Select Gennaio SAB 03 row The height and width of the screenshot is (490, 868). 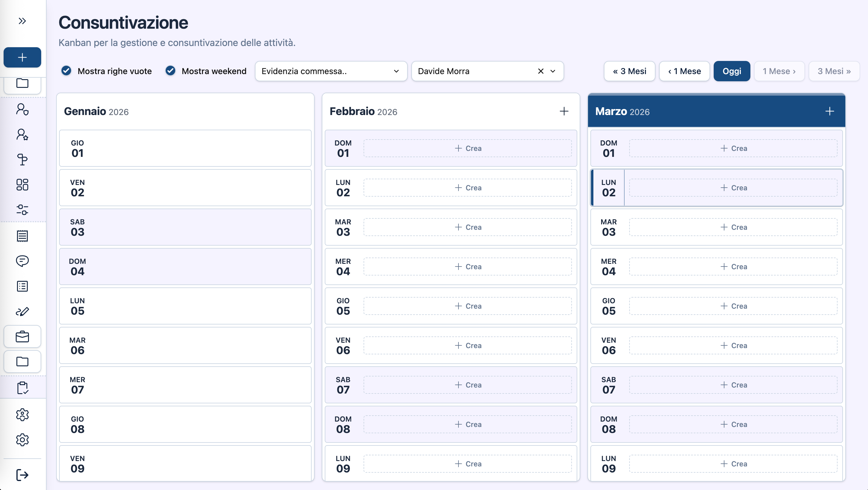(185, 227)
